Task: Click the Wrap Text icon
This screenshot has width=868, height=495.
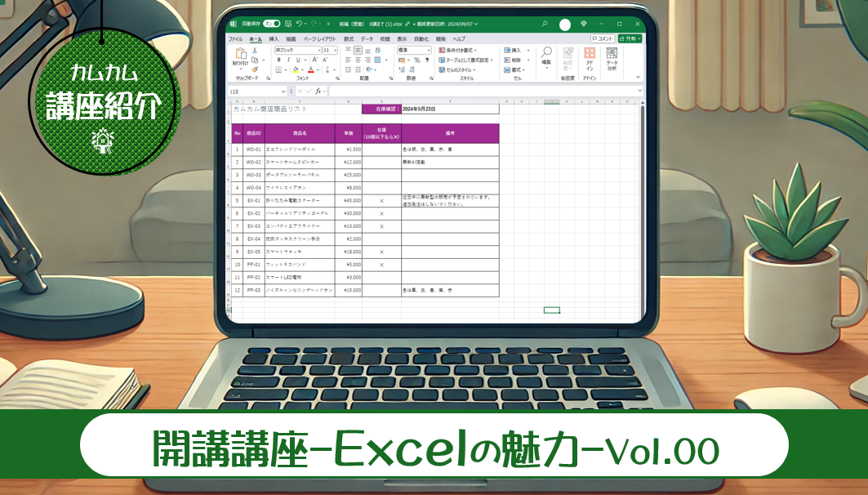Action: point(379,51)
